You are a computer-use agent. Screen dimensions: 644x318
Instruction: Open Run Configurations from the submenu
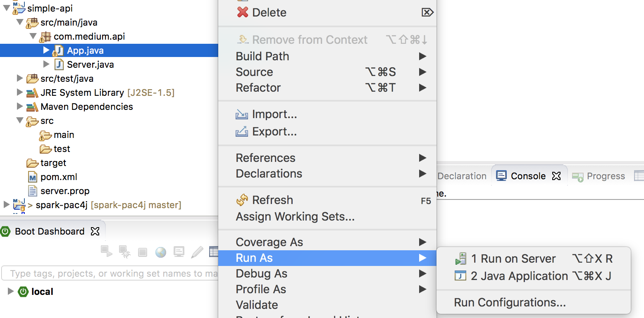click(x=509, y=302)
